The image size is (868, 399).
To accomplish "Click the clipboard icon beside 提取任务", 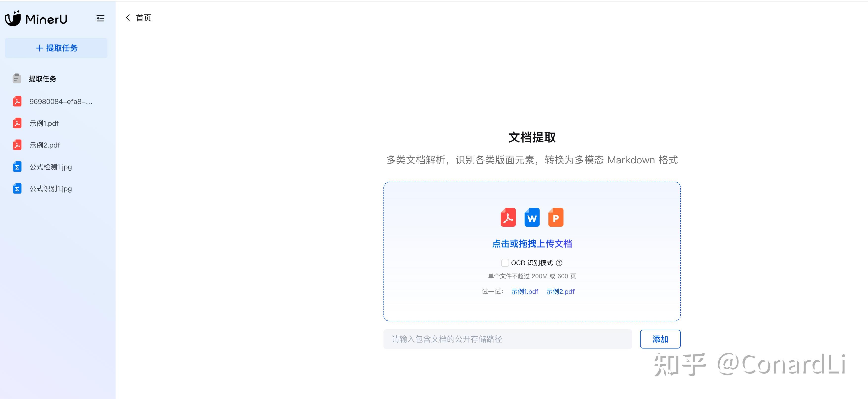I will pos(17,78).
